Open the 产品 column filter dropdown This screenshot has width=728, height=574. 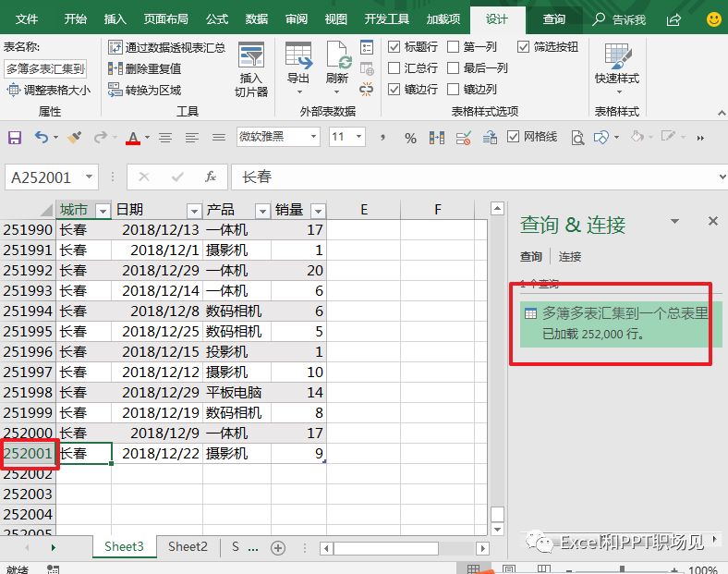(262, 212)
